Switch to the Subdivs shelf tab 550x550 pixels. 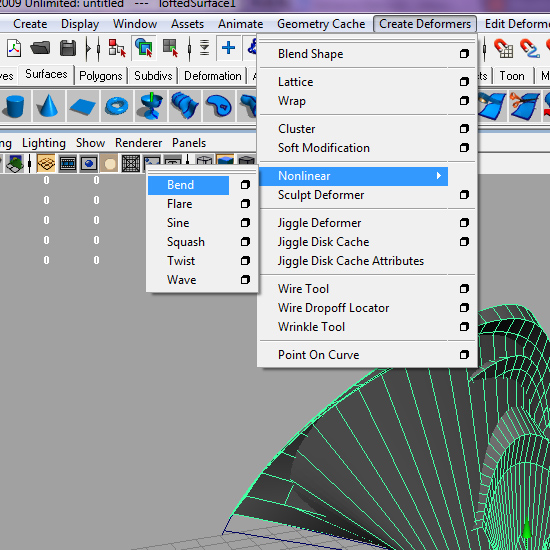click(153, 76)
